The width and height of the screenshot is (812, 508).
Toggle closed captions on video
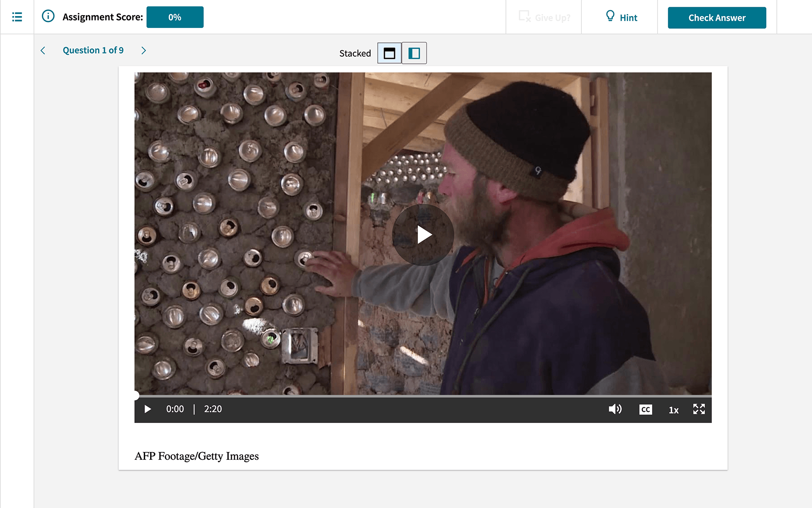645,409
